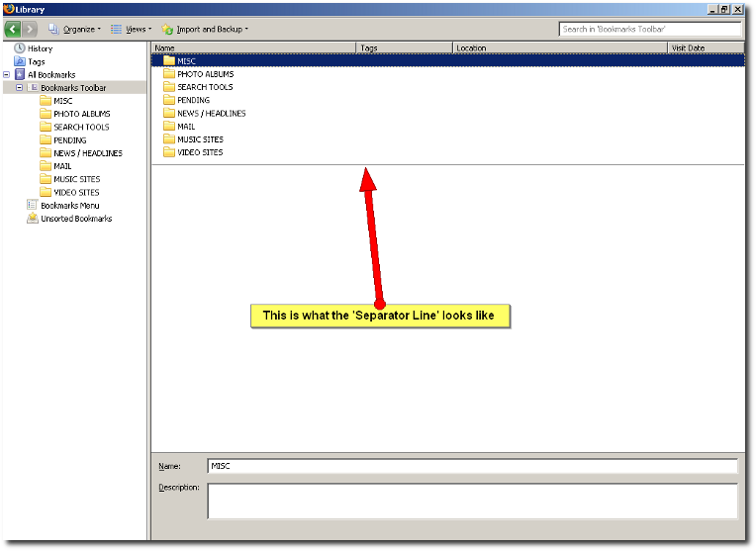
Task: Click the forward navigation arrow button
Action: [30, 30]
